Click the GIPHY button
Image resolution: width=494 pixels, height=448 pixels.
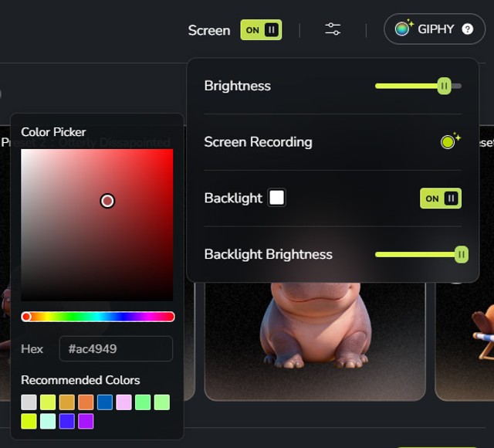click(435, 29)
